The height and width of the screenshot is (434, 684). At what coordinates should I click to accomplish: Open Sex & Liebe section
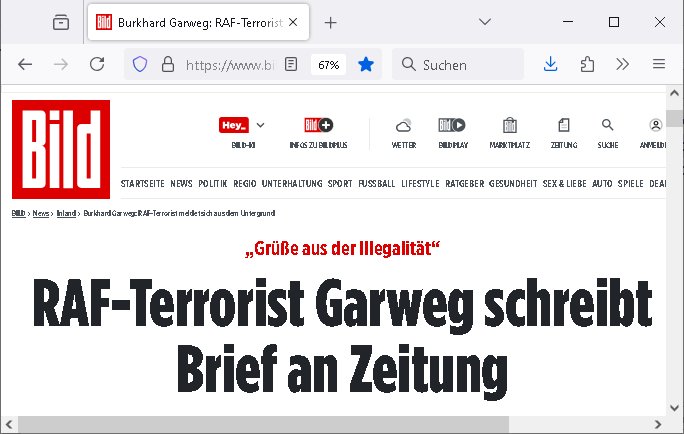[x=564, y=184]
